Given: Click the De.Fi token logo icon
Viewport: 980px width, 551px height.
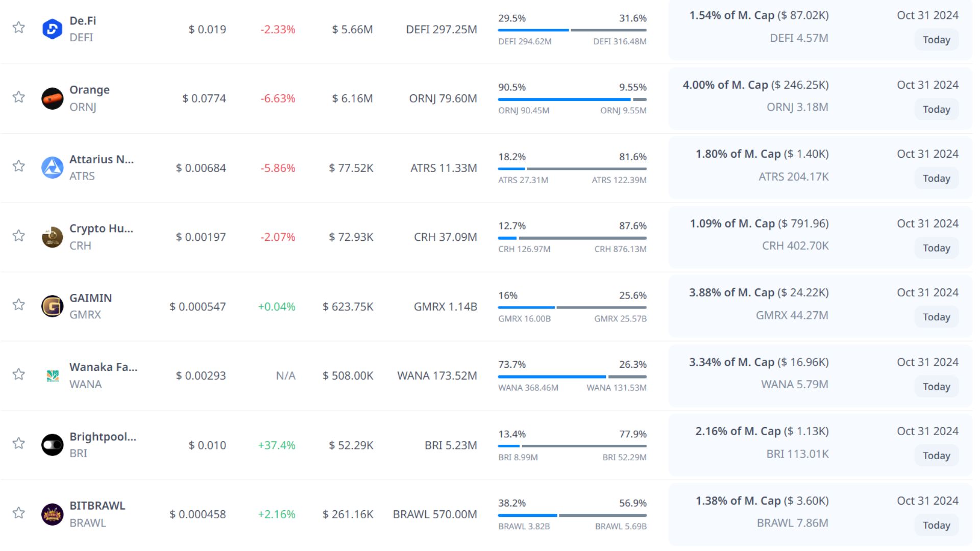Looking at the screenshot, I should (x=52, y=29).
